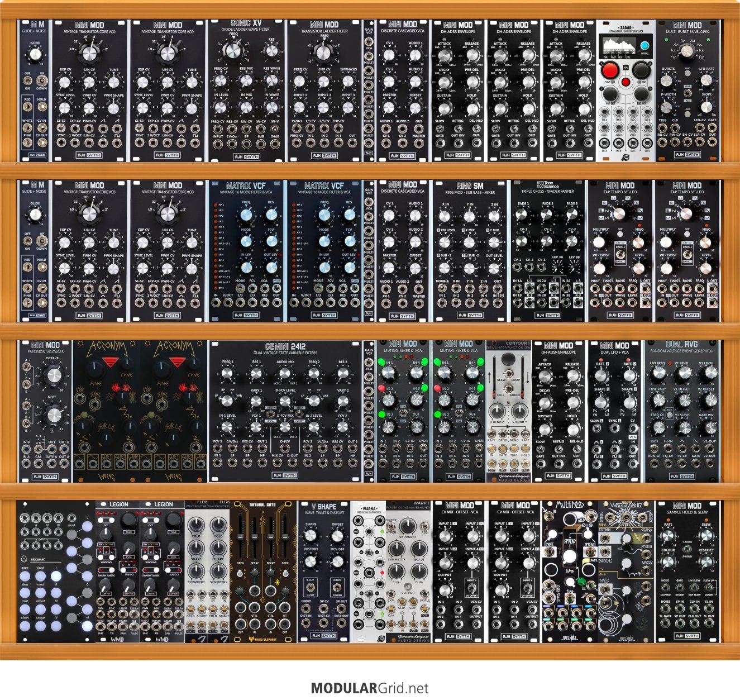The width and height of the screenshot is (740, 700).
Task: Click the EXPONENT knob on Warp 1
Action: coord(408,526)
